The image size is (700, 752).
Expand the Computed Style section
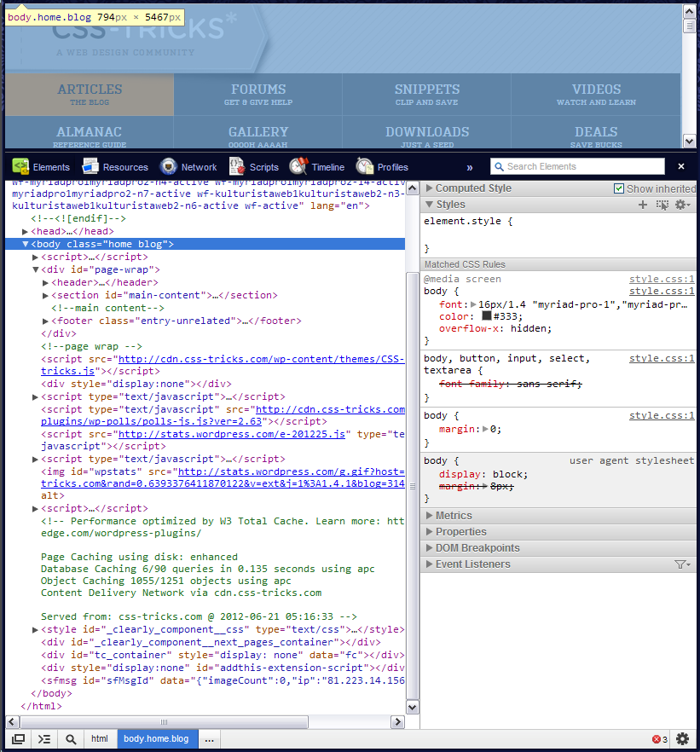[x=429, y=188]
